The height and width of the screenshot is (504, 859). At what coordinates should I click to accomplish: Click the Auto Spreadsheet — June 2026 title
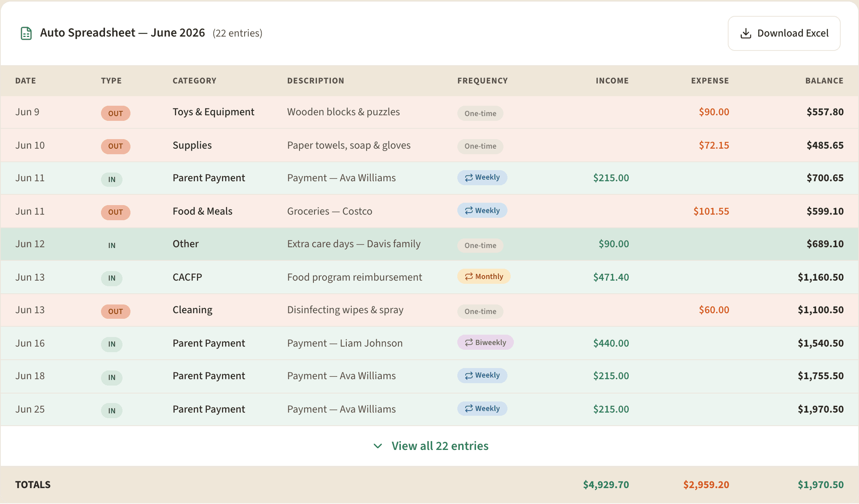[x=122, y=33]
